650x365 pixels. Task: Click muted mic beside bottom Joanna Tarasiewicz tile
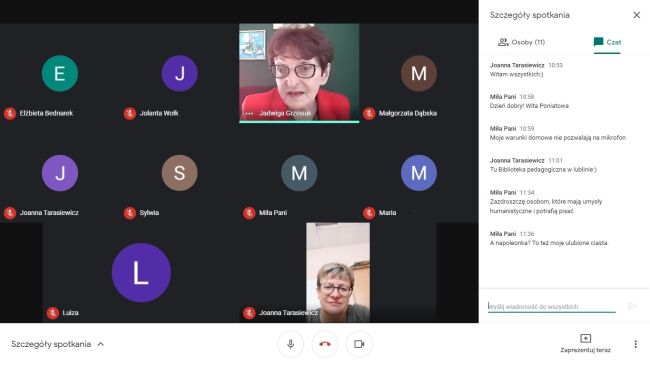click(249, 313)
